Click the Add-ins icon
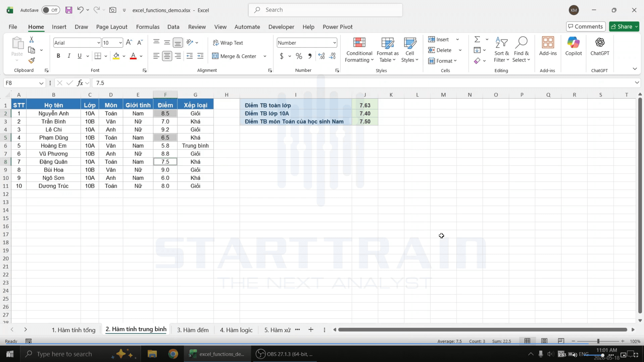Image resolution: width=644 pixels, height=362 pixels. pos(548,46)
